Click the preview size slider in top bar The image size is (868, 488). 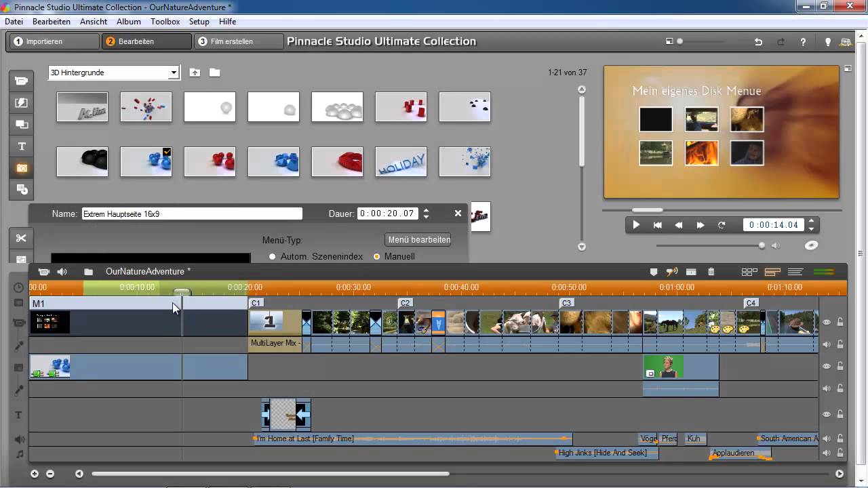pyautogui.click(x=680, y=41)
